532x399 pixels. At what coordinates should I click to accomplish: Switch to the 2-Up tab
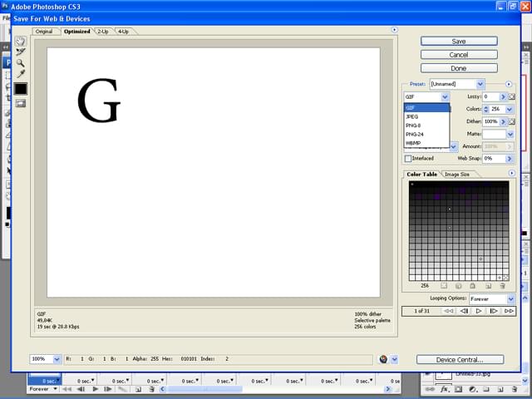(103, 32)
